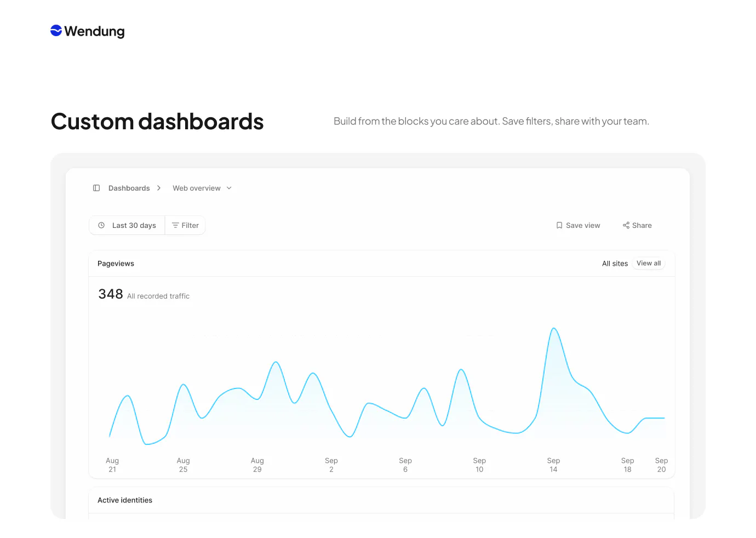
Task: Click the "Build from the blocks" description text
Action: (x=491, y=121)
